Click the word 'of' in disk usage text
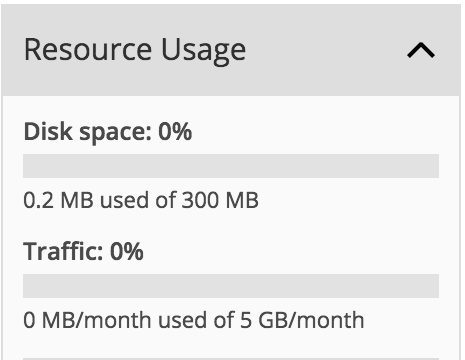This screenshot has height=360, width=465. pyautogui.click(x=166, y=200)
